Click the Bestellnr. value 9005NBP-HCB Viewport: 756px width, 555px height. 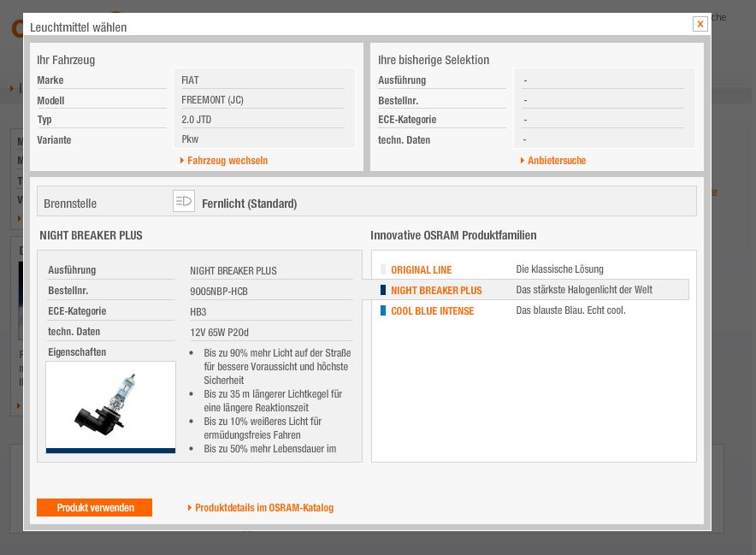(219, 292)
